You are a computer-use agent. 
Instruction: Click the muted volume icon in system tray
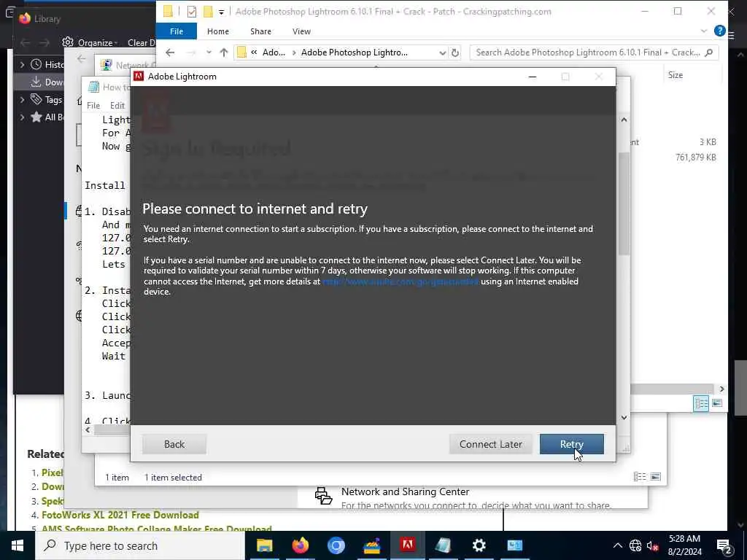point(652,545)
